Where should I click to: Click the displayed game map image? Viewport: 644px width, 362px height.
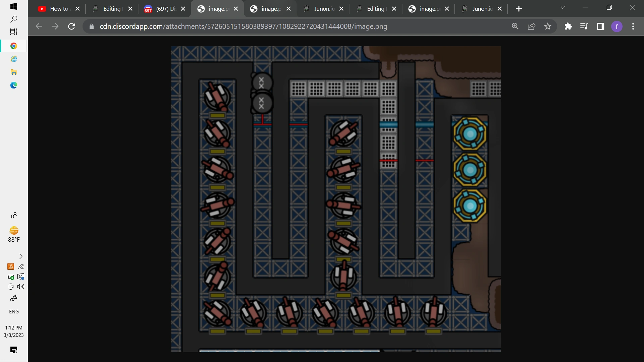coord(336,199)
